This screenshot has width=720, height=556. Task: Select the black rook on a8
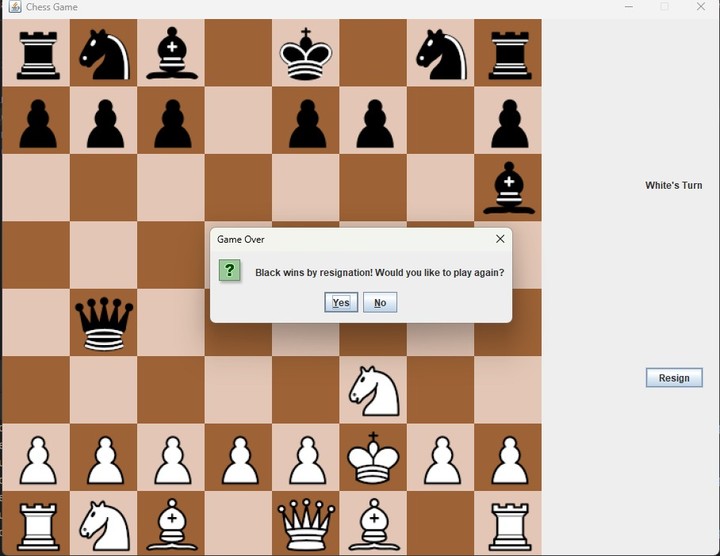pos(38,55)
